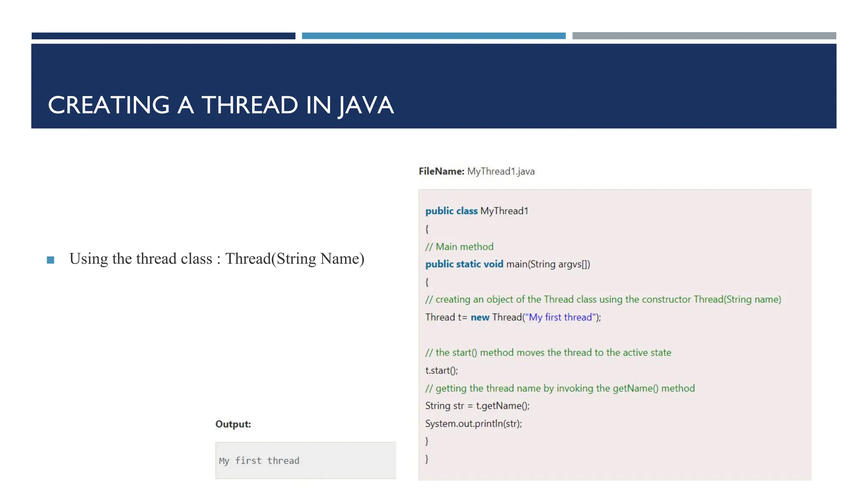This screenshot has width=868, height=488.
Task: Click the '// getting the thread name' comment
Action: 560,388
